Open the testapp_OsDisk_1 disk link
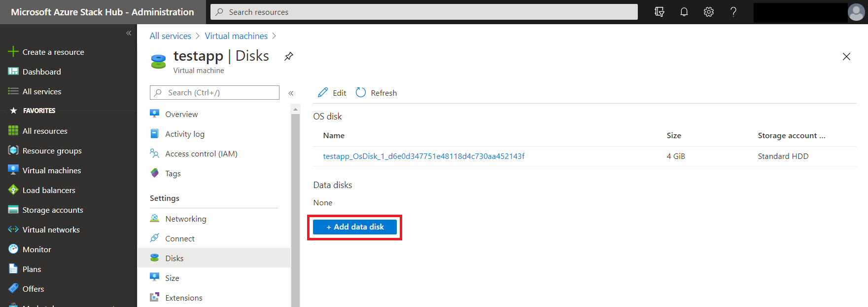 (423, 156)
